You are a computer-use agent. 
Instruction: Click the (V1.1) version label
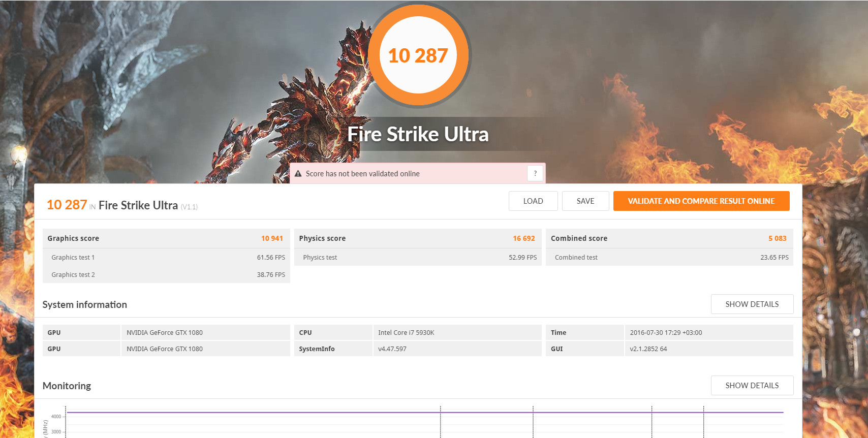pyautogui.click(x=189, y=207)
